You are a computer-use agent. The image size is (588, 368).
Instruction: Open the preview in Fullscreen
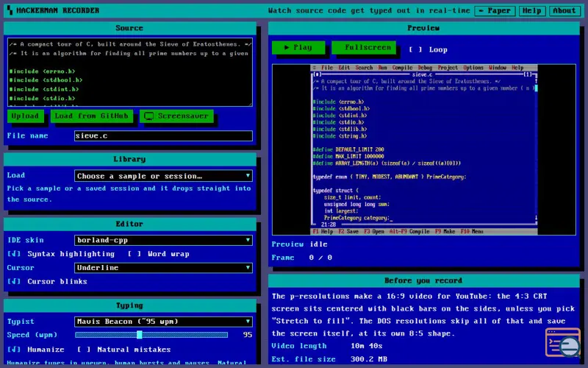click(364, 47)
